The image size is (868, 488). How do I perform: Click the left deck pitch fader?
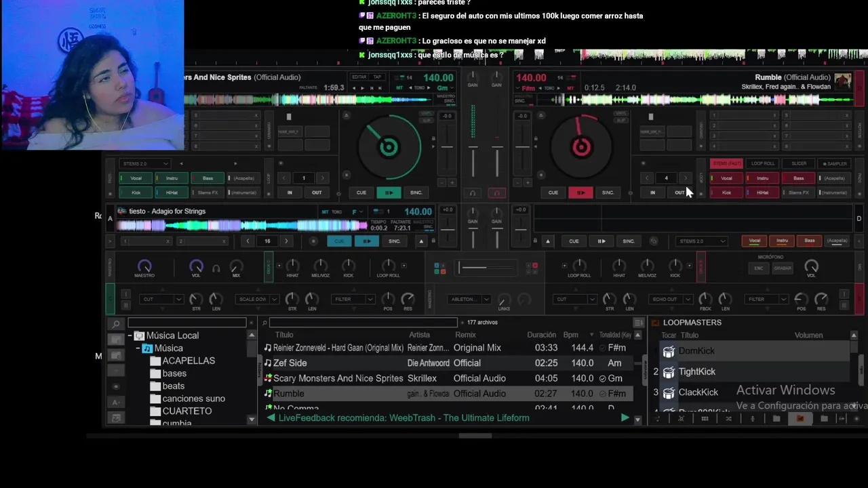pos(447,148)
